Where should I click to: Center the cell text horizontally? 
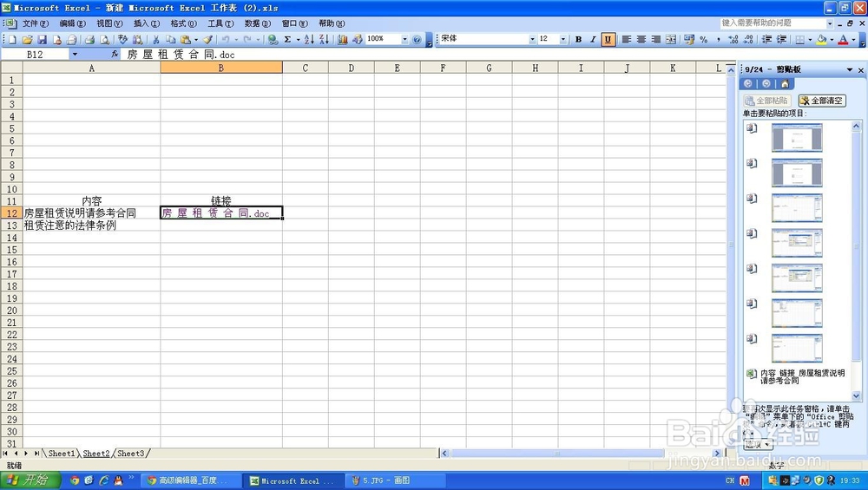pyautogui.click(x=641, y=39)
